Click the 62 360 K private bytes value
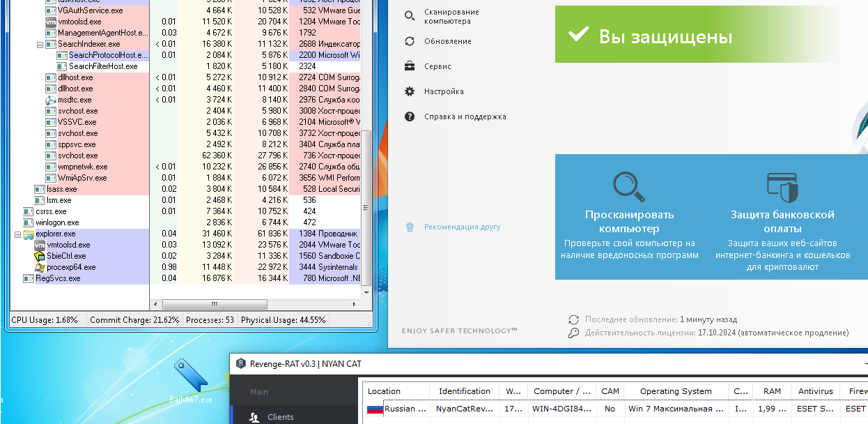Screen dimensions: 868x424 (x=218, y=156)
